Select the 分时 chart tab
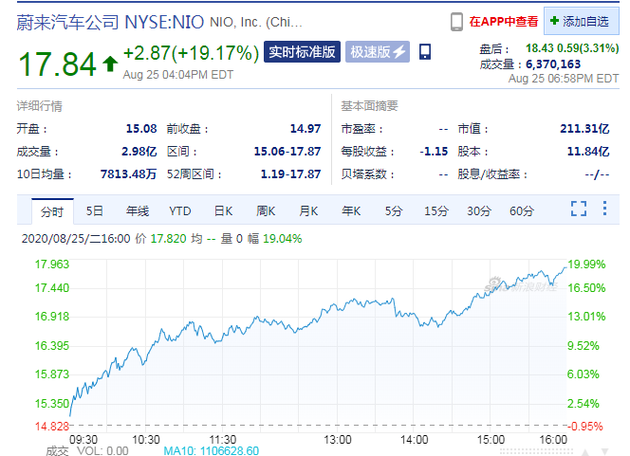630x456 pixels. point(52,211)
